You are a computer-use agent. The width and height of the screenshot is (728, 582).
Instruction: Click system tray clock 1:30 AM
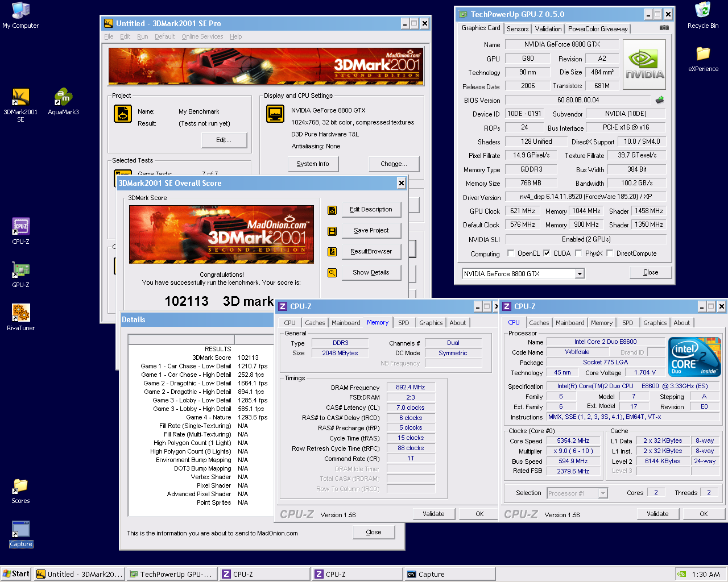tap(706, 574)
